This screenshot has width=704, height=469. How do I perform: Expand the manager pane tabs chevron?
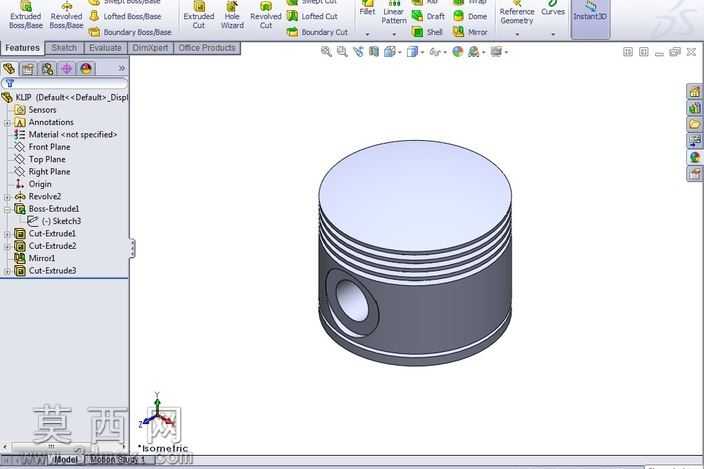pyautogui.click(x=121, y=68)
